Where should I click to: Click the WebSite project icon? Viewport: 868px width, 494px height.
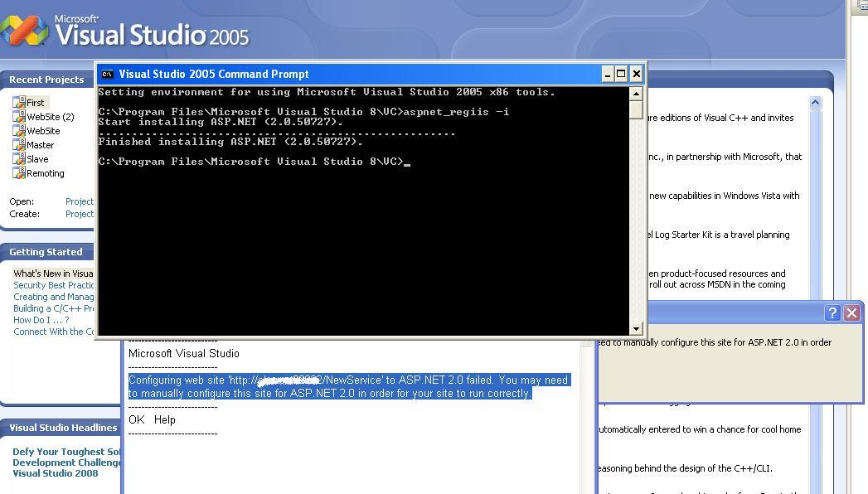tap(19, 131)
